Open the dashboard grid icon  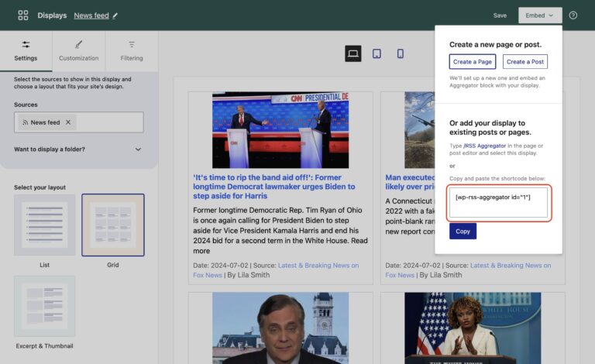pos(23,15)
